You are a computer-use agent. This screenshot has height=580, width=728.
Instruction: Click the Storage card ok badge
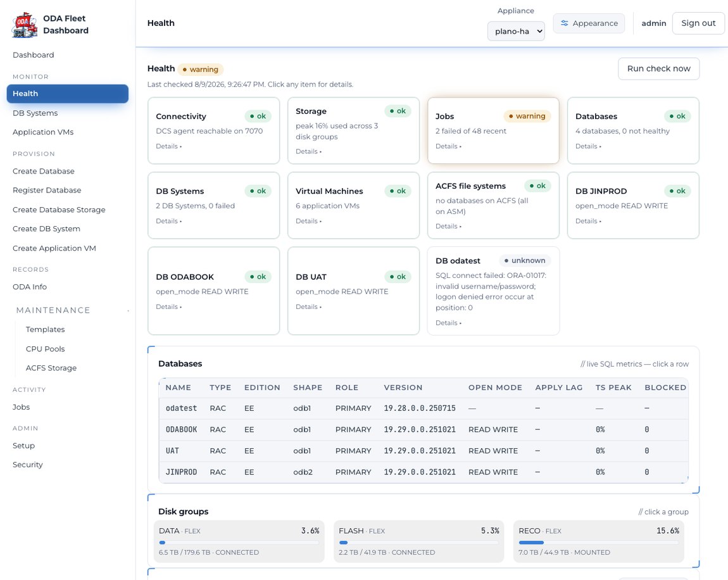(398, 111)
